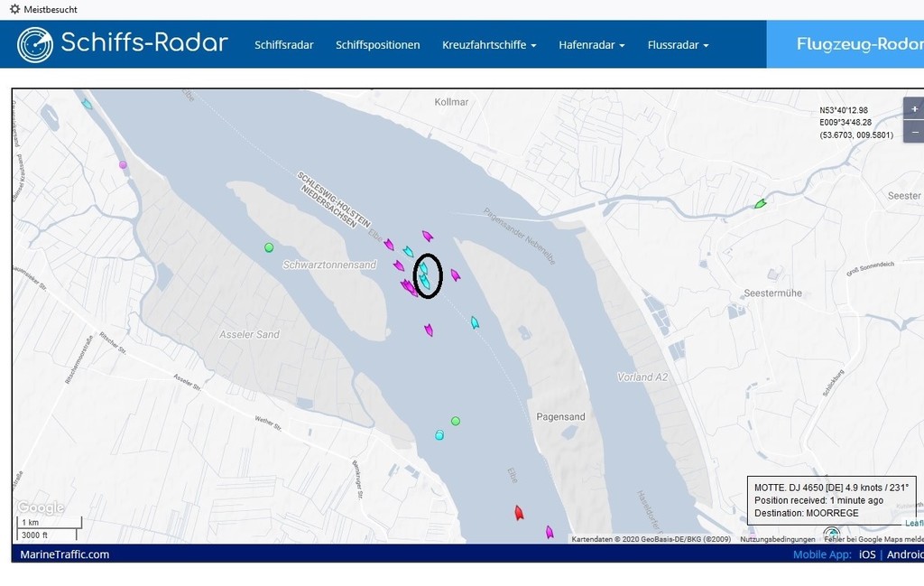Click Fehler bei Google Maps melden link
Viewport: 924px width, 586px height.
[873, 539]
